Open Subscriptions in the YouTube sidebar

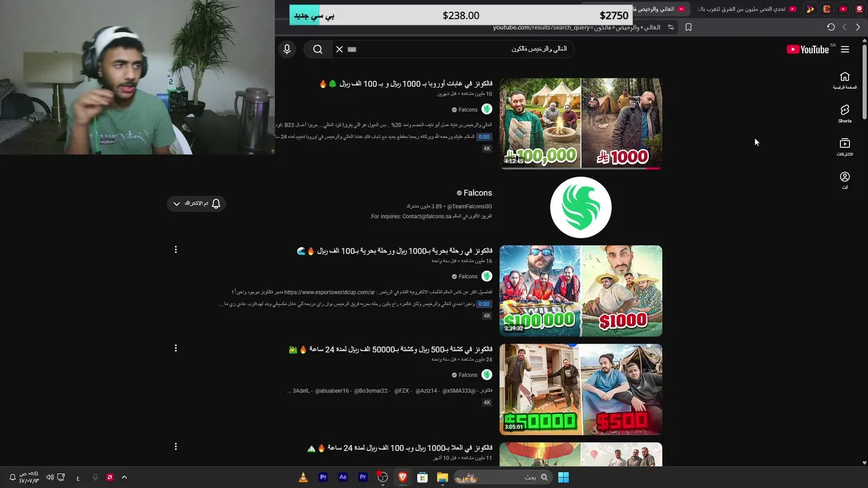[844, 147]
